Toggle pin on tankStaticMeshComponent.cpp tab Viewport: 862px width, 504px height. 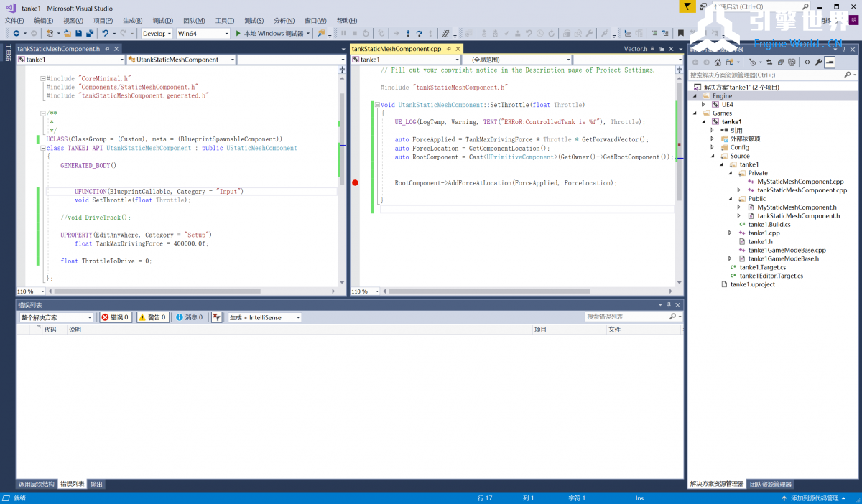click(x=449, y=49)
